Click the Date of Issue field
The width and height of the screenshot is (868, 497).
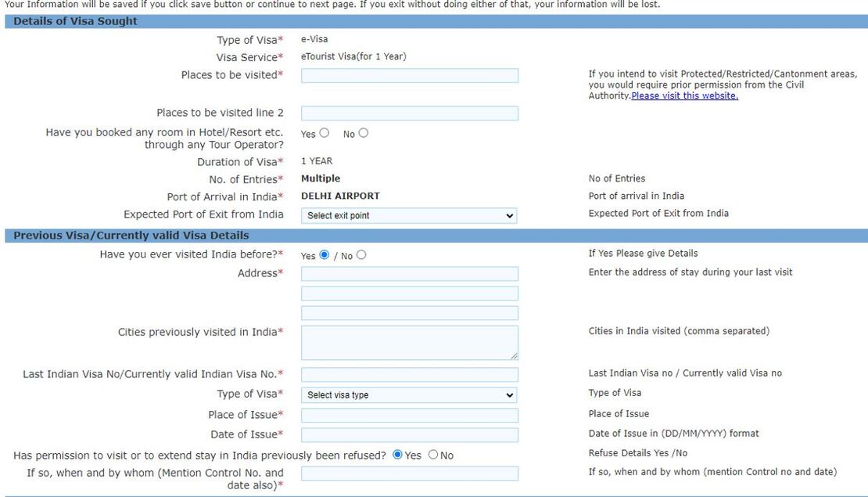point(409,434)
